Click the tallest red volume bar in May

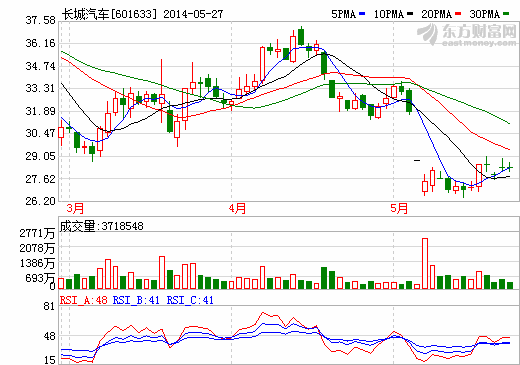[x=425, y=263]
